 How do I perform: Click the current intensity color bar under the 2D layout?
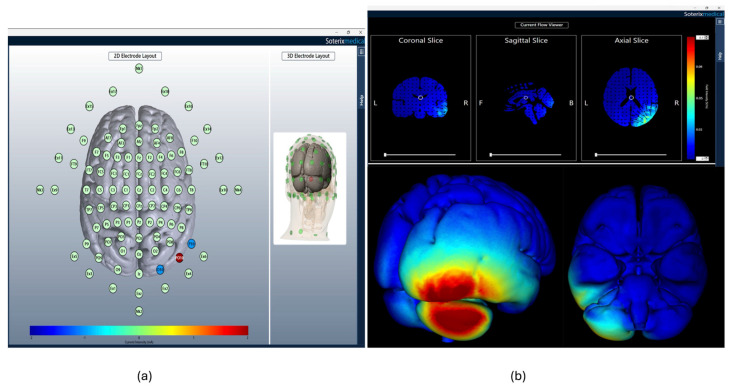coord(139,330)
